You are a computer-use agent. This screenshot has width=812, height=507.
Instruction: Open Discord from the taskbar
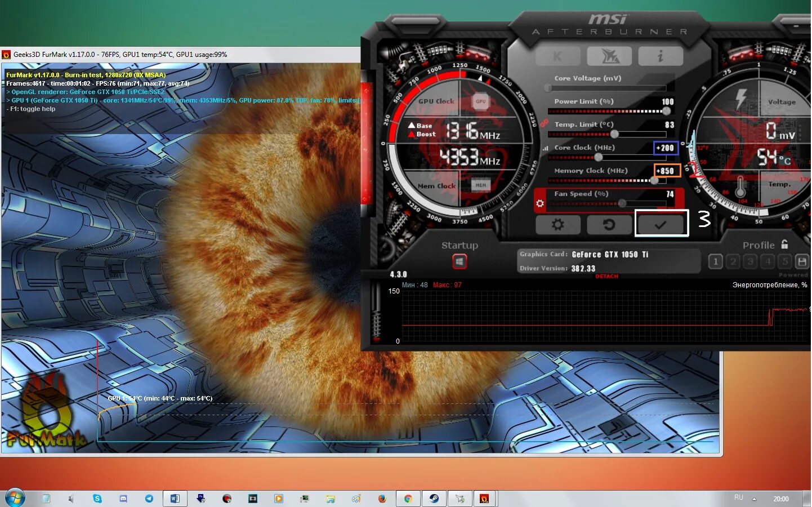click(x=123, y=499)
